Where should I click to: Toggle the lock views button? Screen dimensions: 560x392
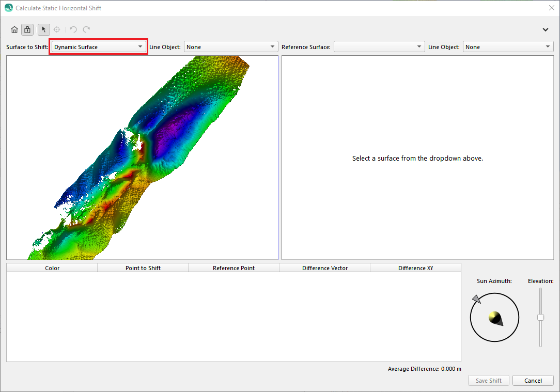[27, 29]
